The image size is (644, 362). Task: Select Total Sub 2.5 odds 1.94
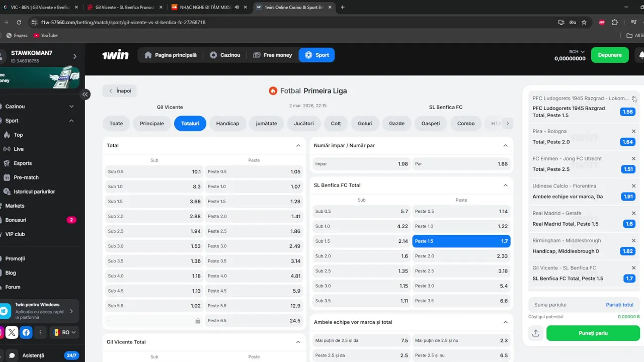[154, 231]
